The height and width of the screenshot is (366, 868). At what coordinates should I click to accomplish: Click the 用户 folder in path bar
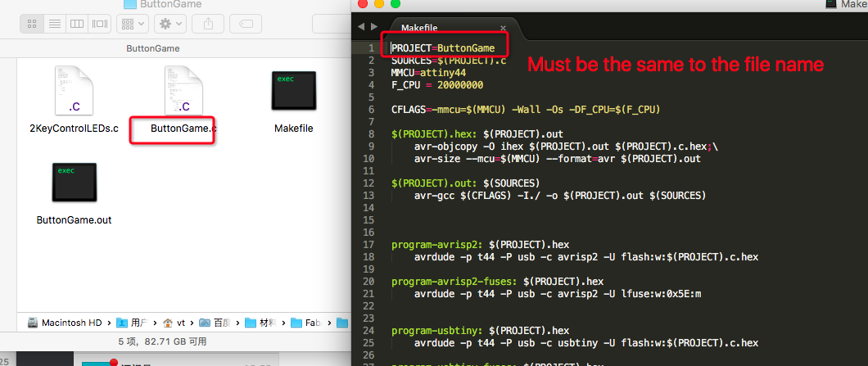coord(133,323)
